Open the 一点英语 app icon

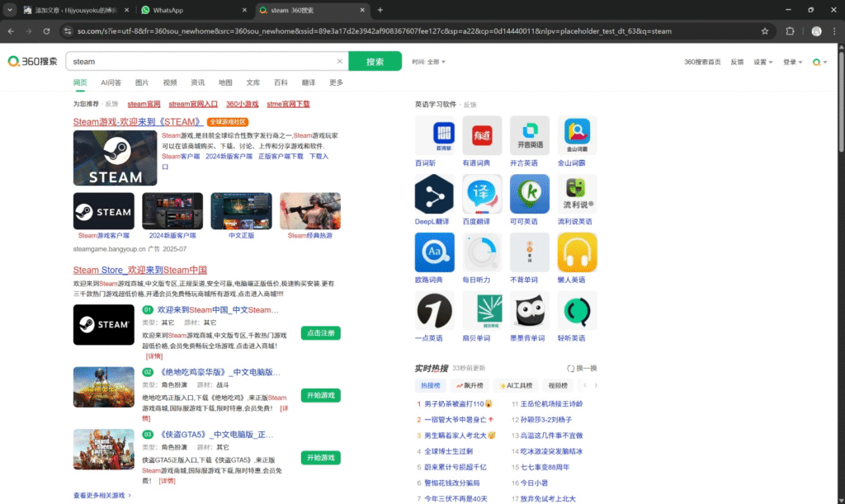(434, 311)
